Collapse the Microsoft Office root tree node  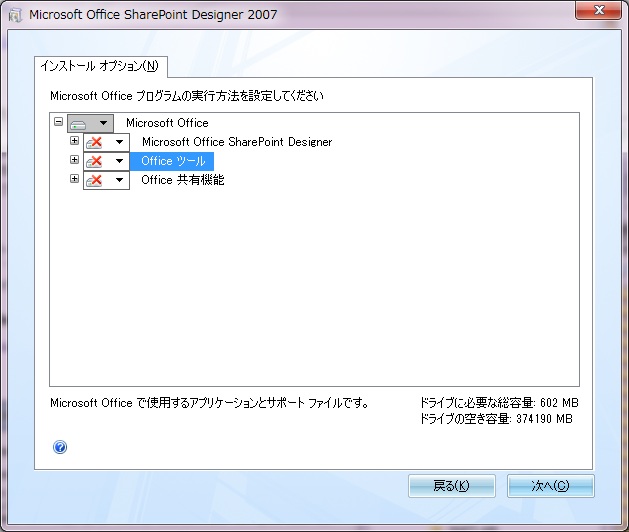[59, 121]
